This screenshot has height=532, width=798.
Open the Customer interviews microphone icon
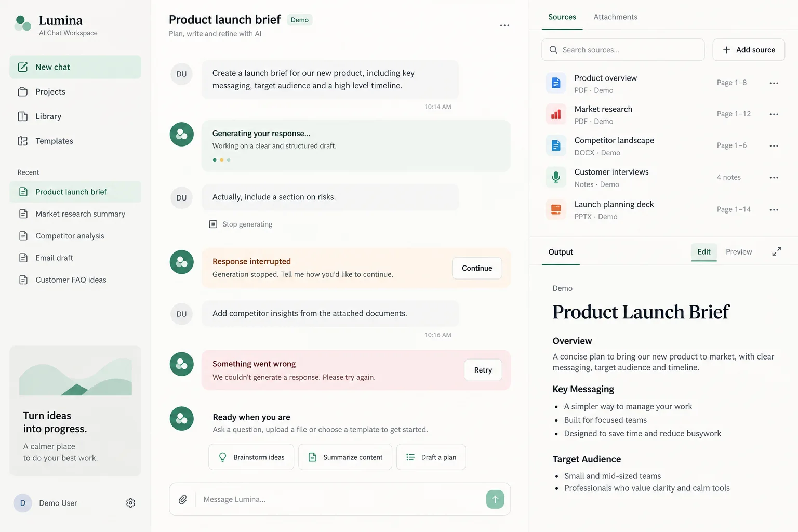(x=556, y=177)
